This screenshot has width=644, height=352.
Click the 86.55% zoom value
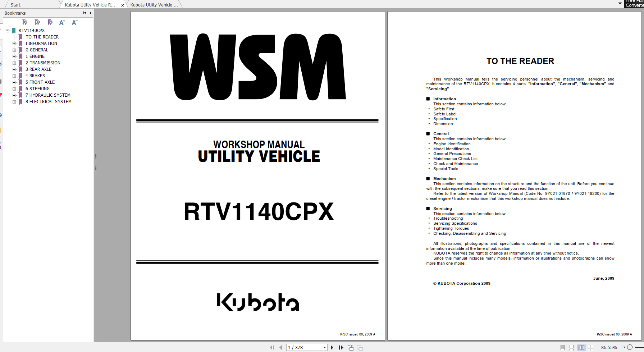(x=609, y=347)
